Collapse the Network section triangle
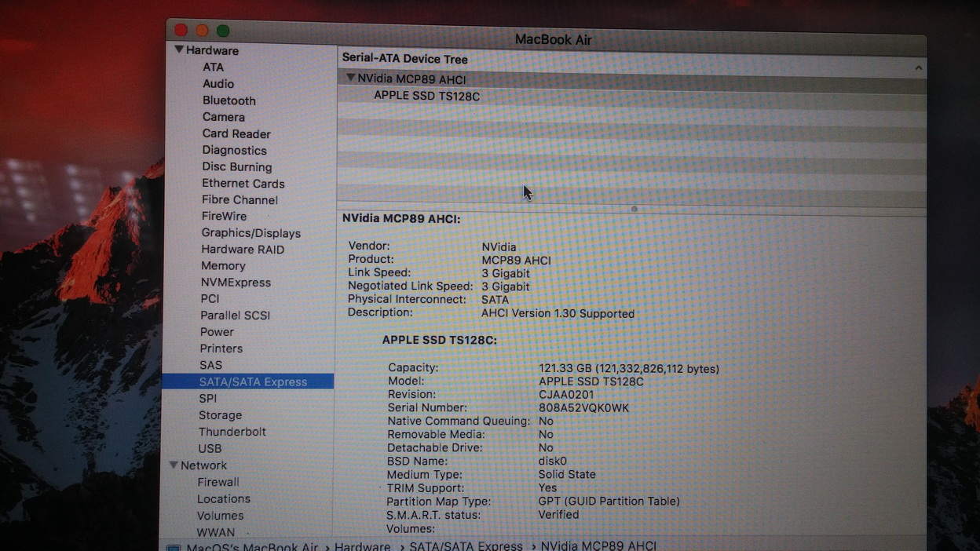This screenshot has height=551, width=980. click(174, 465)
